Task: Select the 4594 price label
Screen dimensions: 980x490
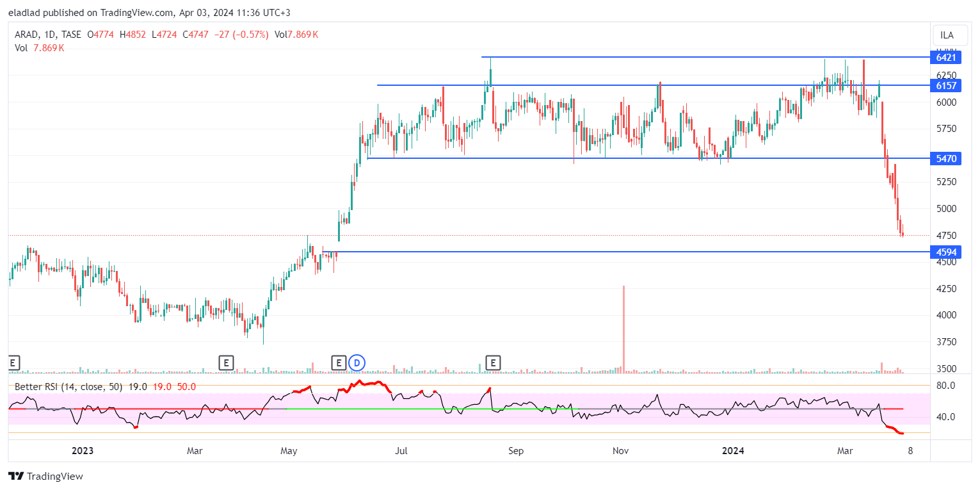Action: 945,252
